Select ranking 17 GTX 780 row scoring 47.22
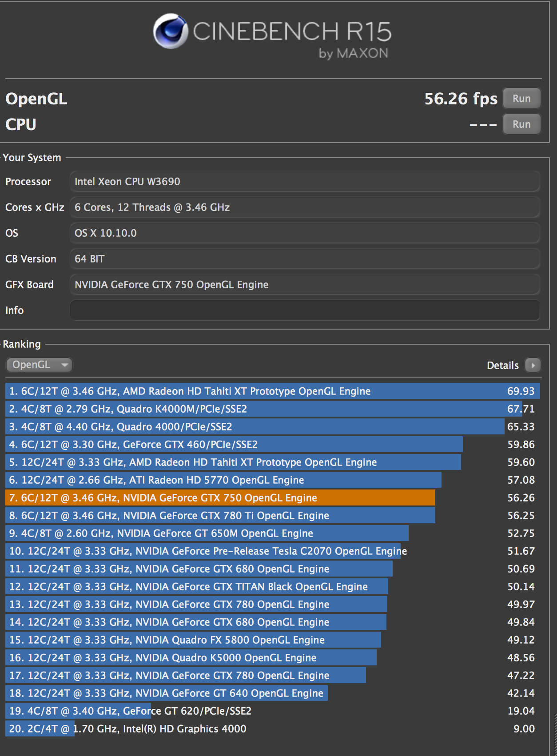557x756 pixels. 273,675
